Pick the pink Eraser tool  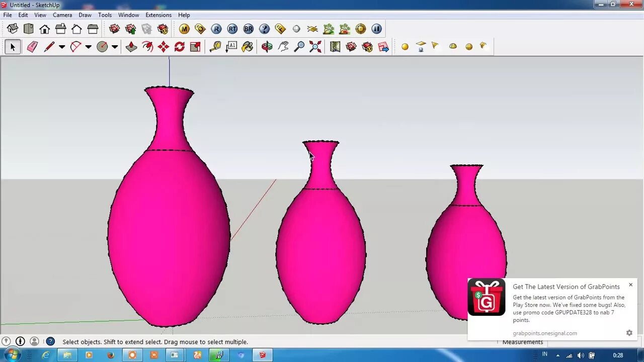(x=32, y=47)
